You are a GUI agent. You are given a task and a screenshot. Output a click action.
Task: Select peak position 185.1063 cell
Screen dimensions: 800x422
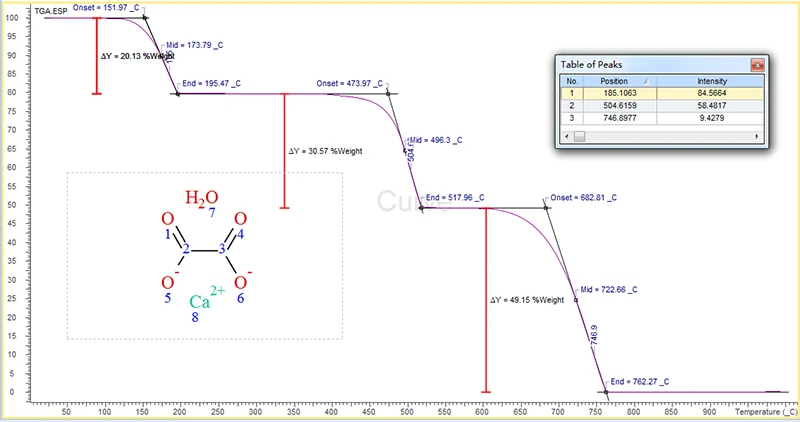click(x=620, y=93)
